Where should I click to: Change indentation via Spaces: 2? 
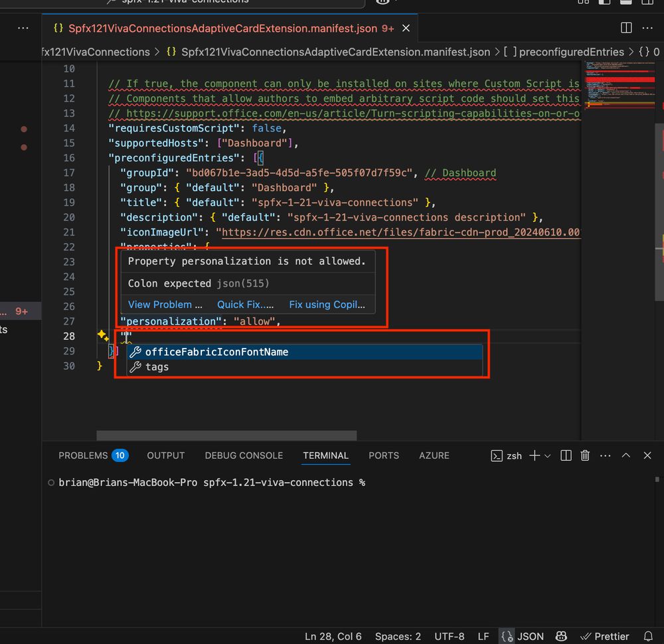398,637
